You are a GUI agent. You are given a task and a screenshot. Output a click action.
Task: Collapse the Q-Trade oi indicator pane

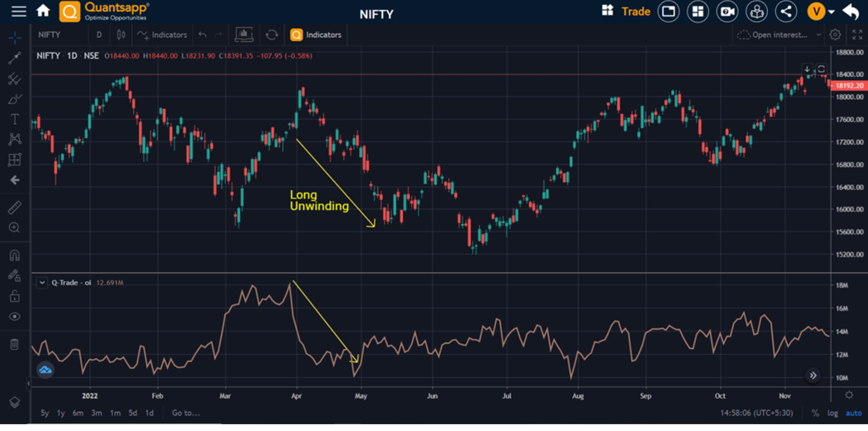42,283
